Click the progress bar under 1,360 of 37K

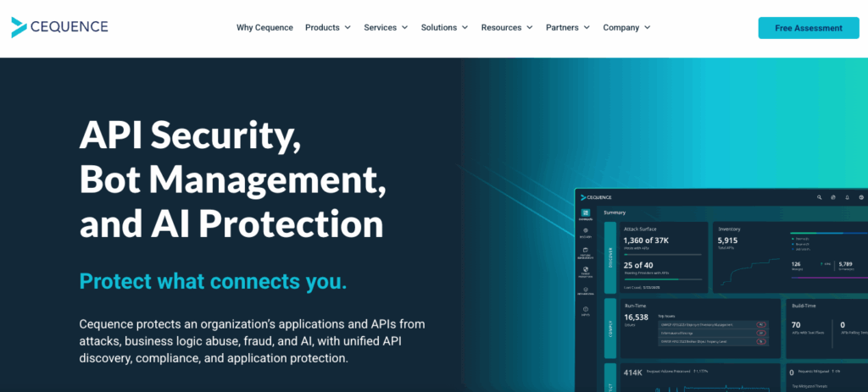coord(662,254)
